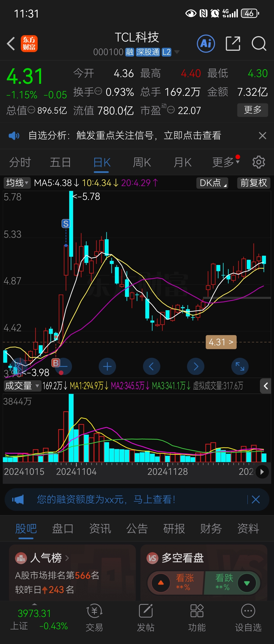Open the 东方财富 app logo
This screenshot has width=274, height=644.
(29, 43)
